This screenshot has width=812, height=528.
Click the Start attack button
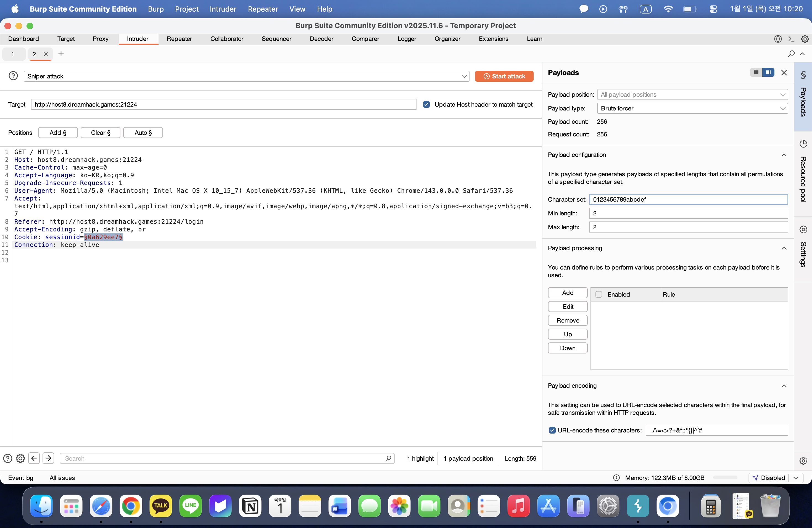click(x=504, y=76)
